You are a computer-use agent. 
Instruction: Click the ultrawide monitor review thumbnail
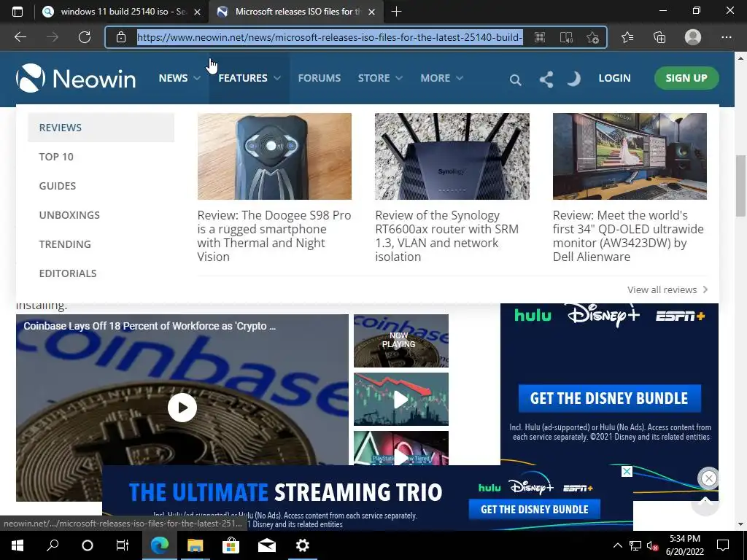630,156
